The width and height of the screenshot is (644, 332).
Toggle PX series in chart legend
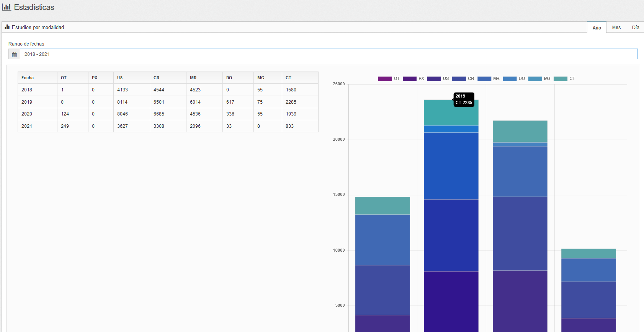[414, 78]
